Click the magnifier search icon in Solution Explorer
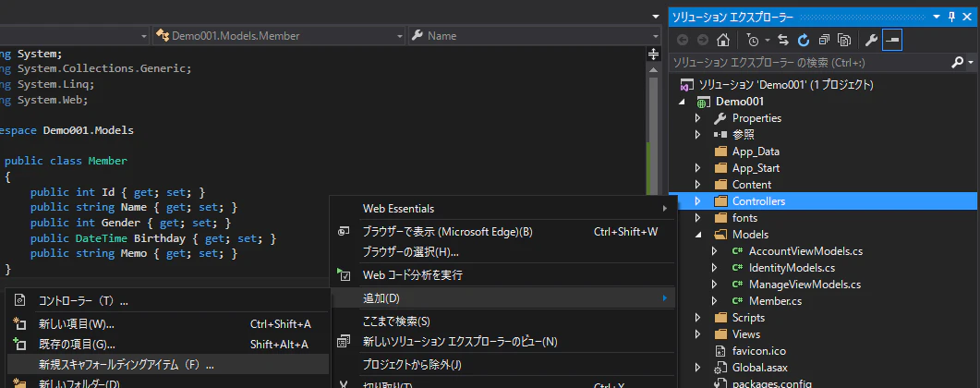The image size is (980, 388). 957,63
